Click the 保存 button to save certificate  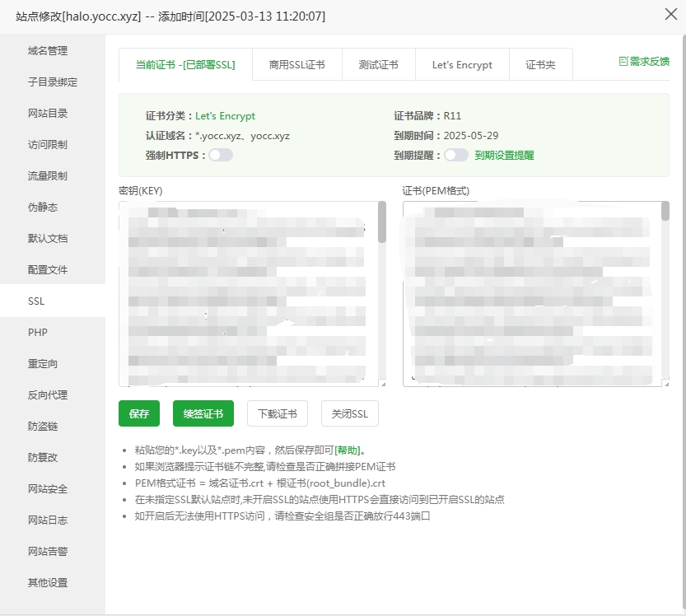(x=138, y=413)
